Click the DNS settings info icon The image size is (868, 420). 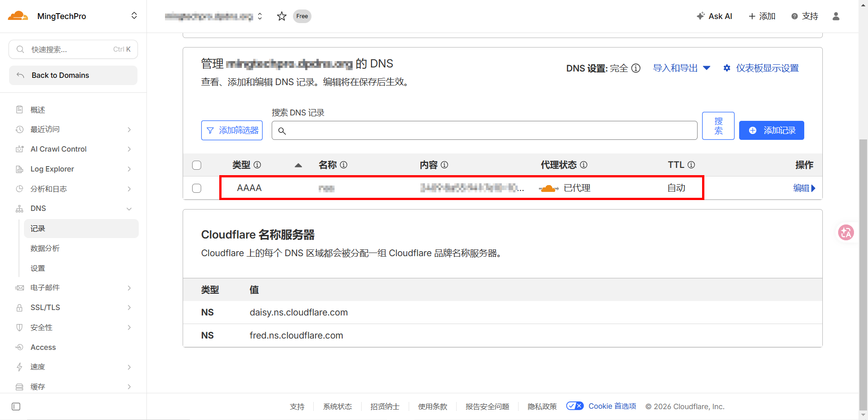coord(636,68)
